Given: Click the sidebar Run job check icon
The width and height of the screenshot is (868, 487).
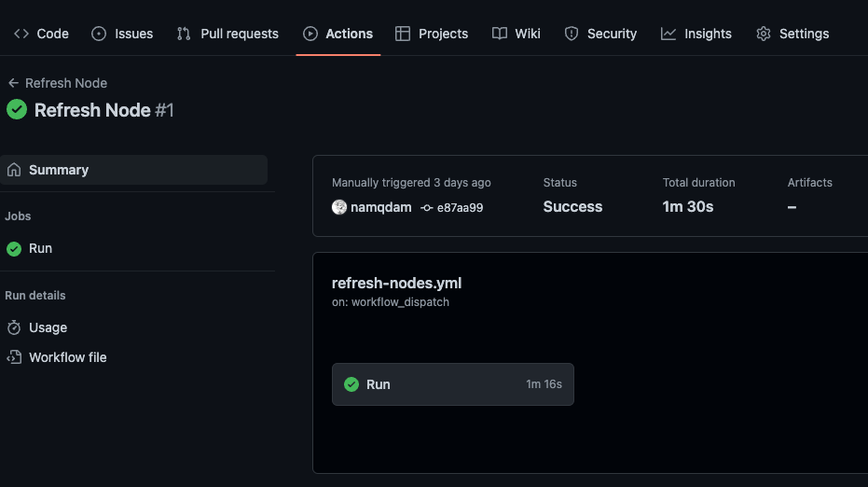Looking at the screenshot, I should pyautogui.click(x=14, y=249).
